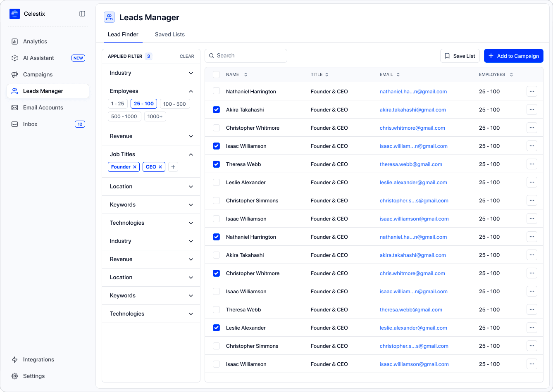The width and height of the screenshot is (553, 392).
Task: Select the 1 - 25 employees chip
Action: (x=118, y=104)
